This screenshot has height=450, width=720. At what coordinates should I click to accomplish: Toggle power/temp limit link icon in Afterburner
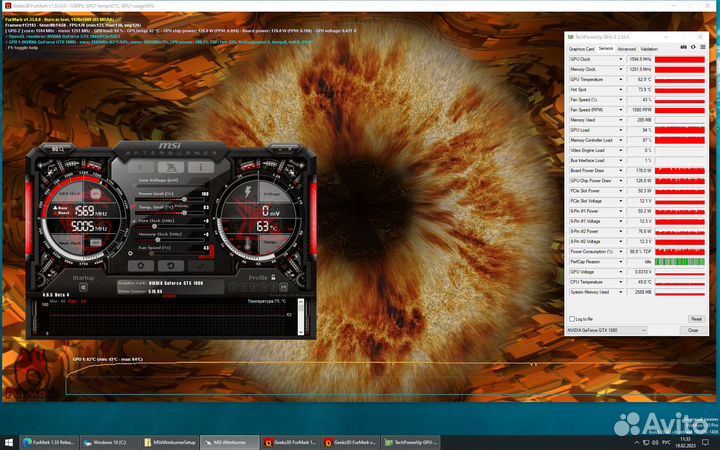pyautogui.click(x=134, y=207)
